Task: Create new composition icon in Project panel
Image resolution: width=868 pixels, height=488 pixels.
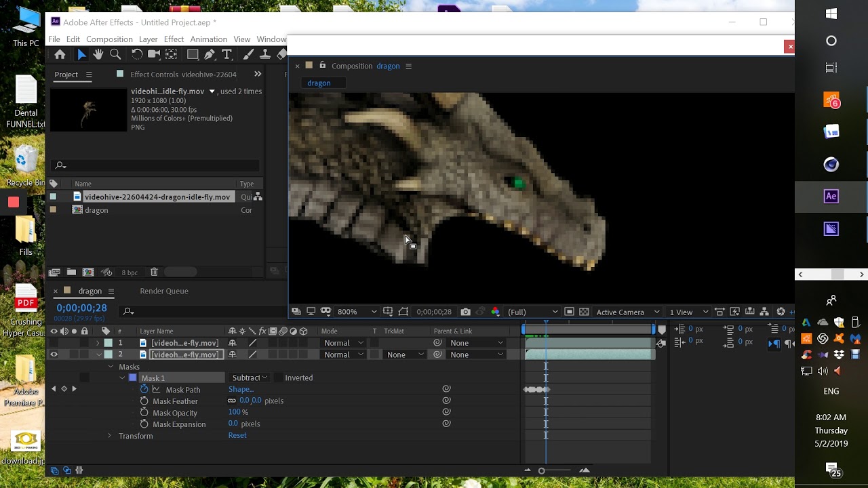Action: tap(88, 272)
